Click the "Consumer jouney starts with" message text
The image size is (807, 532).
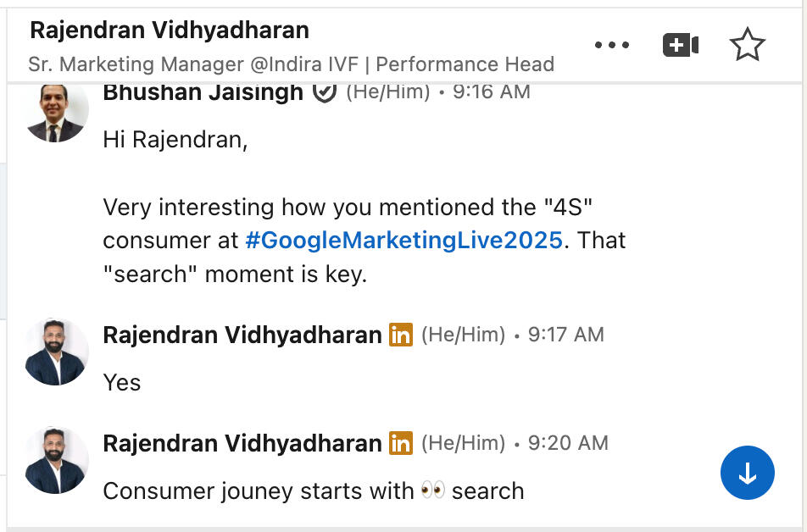coord(258,491)
